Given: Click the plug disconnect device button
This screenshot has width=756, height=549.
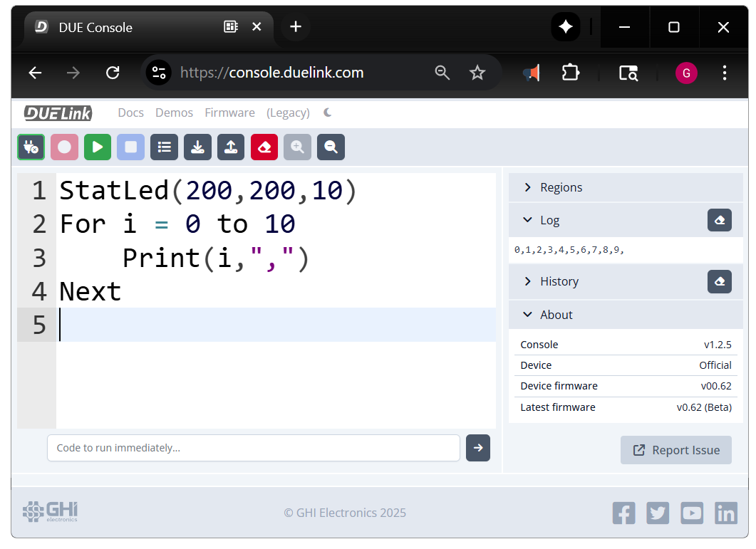Looking at the screenshot, I should pyautogui.click(x=31, y=147).
